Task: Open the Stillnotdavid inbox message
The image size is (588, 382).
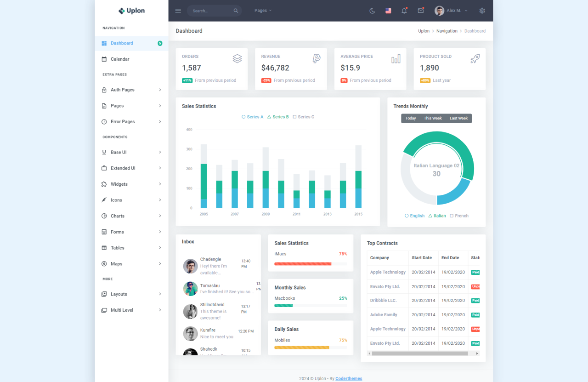Action: (218, 312)
